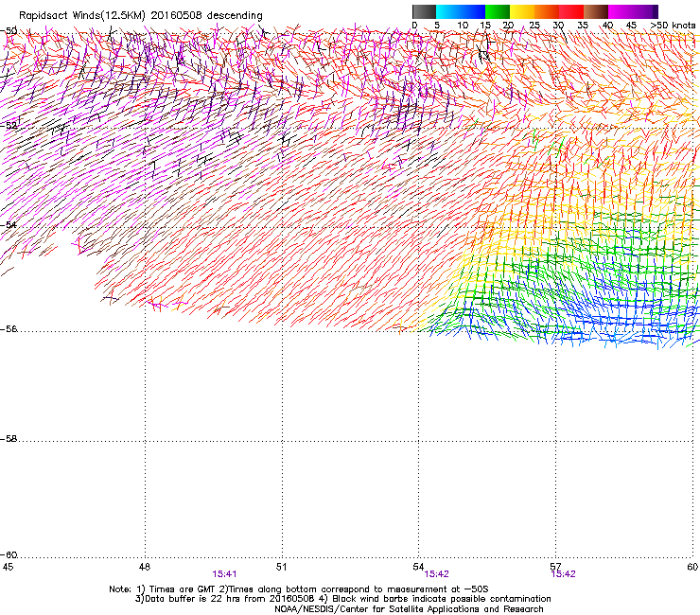Click the '15:42' time label beneath longitude 54
The height and width of the screenshot is (615, 700).
tap(436, 574)
